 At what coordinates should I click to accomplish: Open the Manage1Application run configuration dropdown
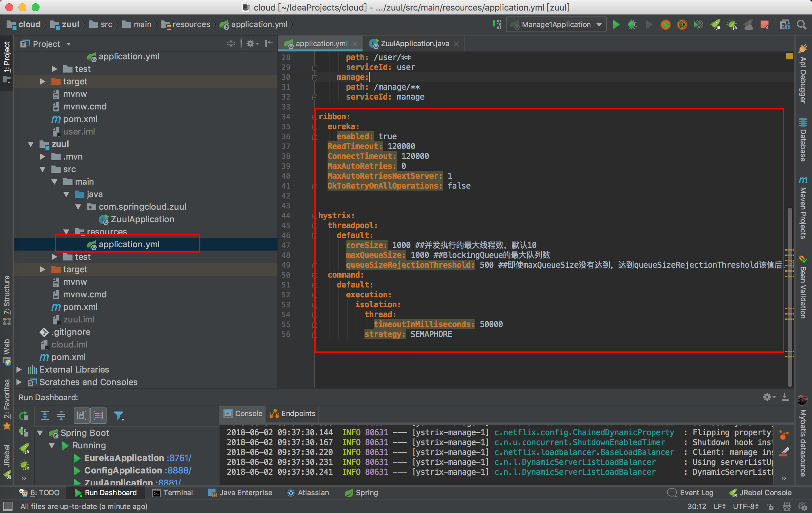[x=556, y=25]
